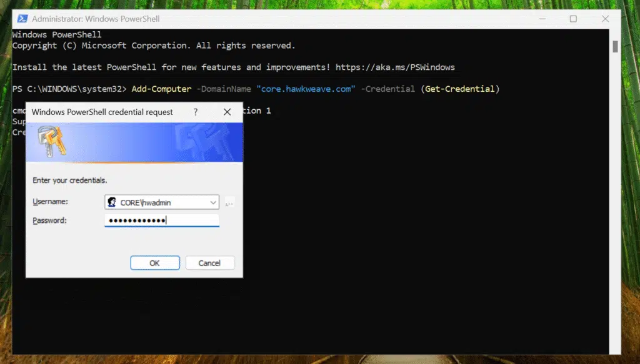The height and width of the screenshot is (364, 640).
Task: Click the aka.ms/PSWindows URL in console
Action: [395, 67]
